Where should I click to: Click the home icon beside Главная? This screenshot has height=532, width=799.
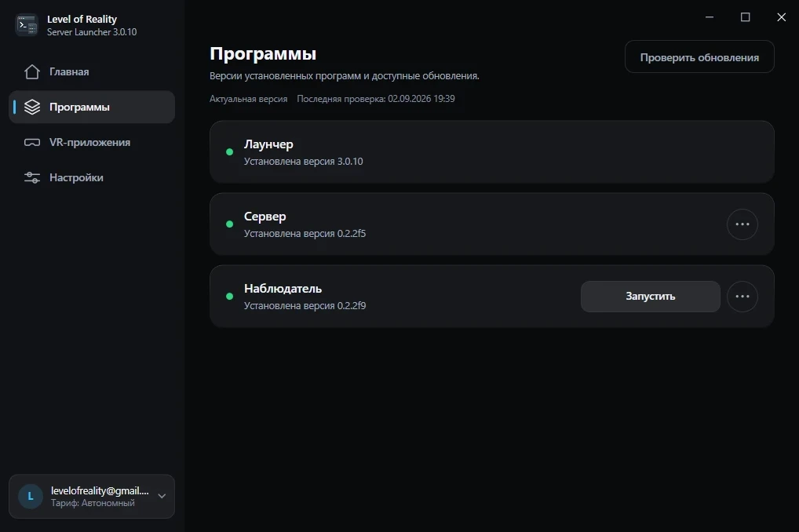pyautogui.click(x=32, y=72)
